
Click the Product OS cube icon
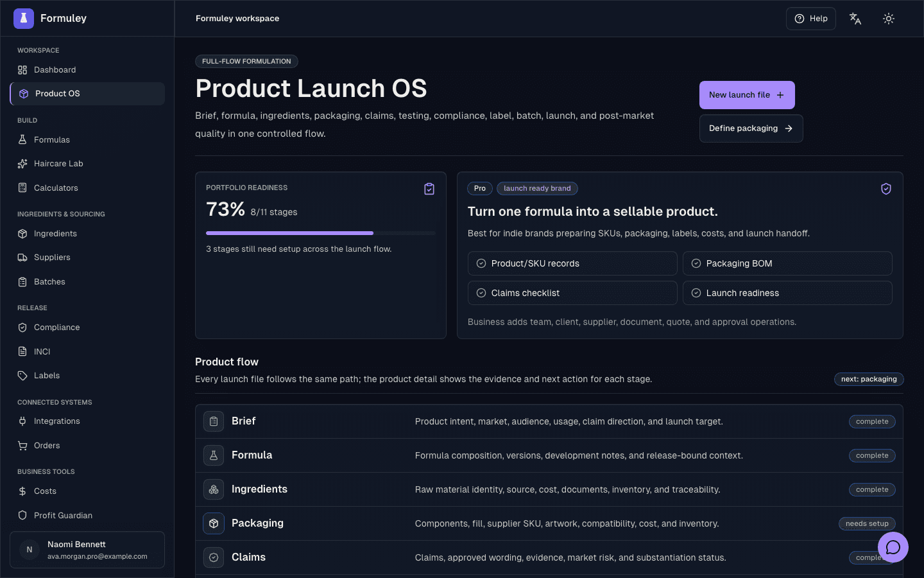click(x=24, y=94)
